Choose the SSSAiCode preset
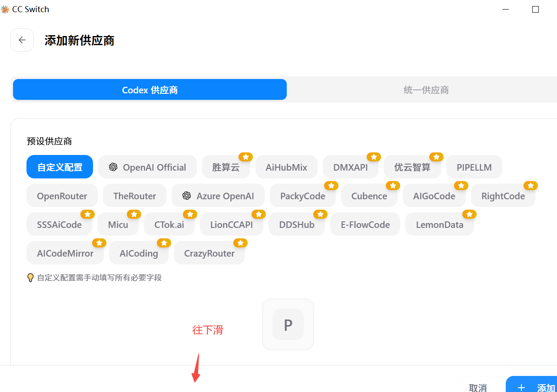This screenshot has width=557, height=392. (x=60, y=224)
